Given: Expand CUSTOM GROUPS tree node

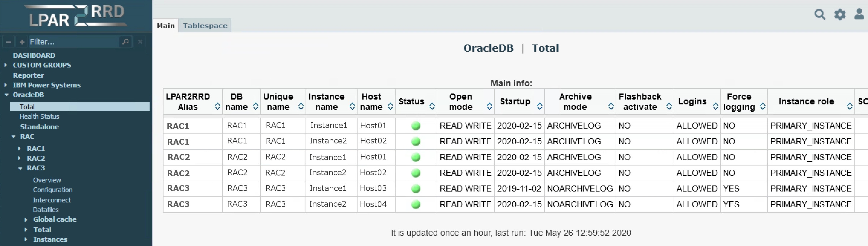Looking at the screenshot, I should point(6,65).
